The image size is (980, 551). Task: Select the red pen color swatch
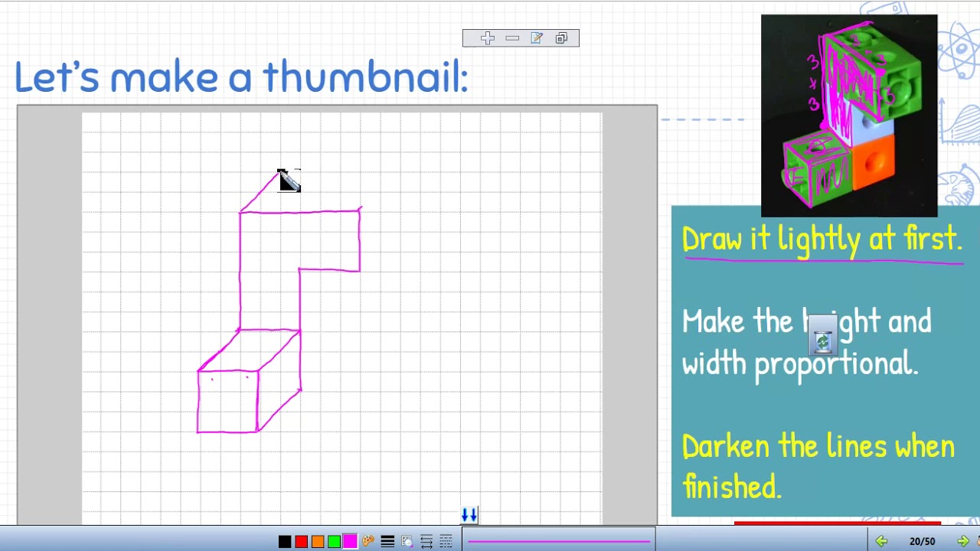tap(301, 542)
